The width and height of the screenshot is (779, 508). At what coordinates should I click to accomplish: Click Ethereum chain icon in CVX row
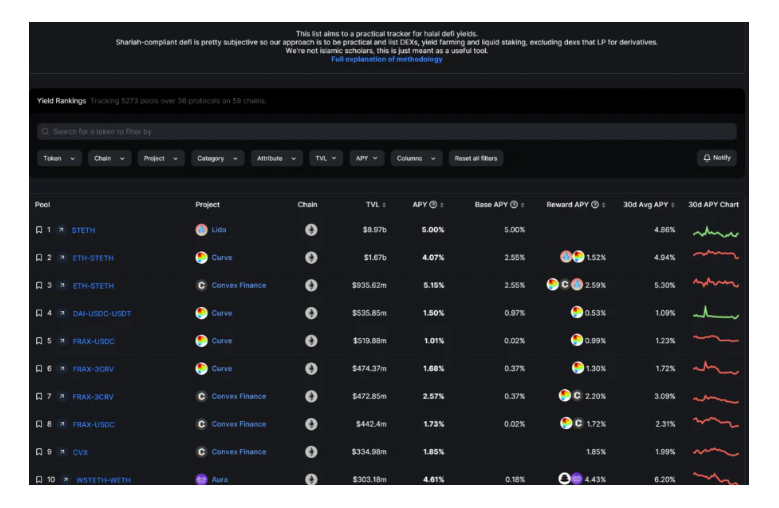point(312,452)
